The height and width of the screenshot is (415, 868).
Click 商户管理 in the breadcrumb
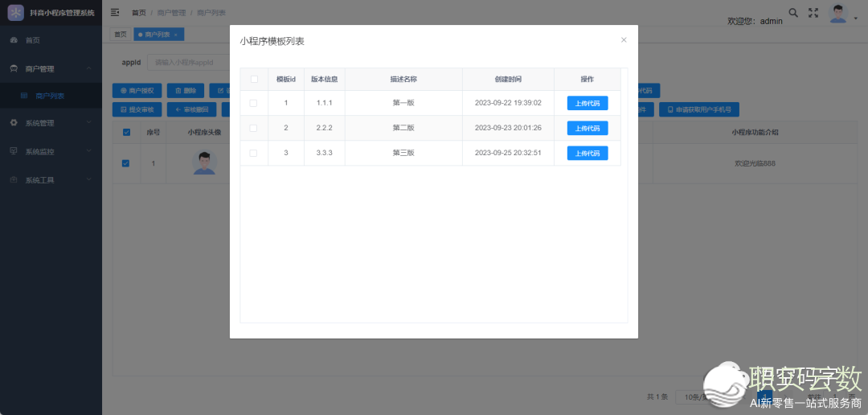[x=172, y=13]
